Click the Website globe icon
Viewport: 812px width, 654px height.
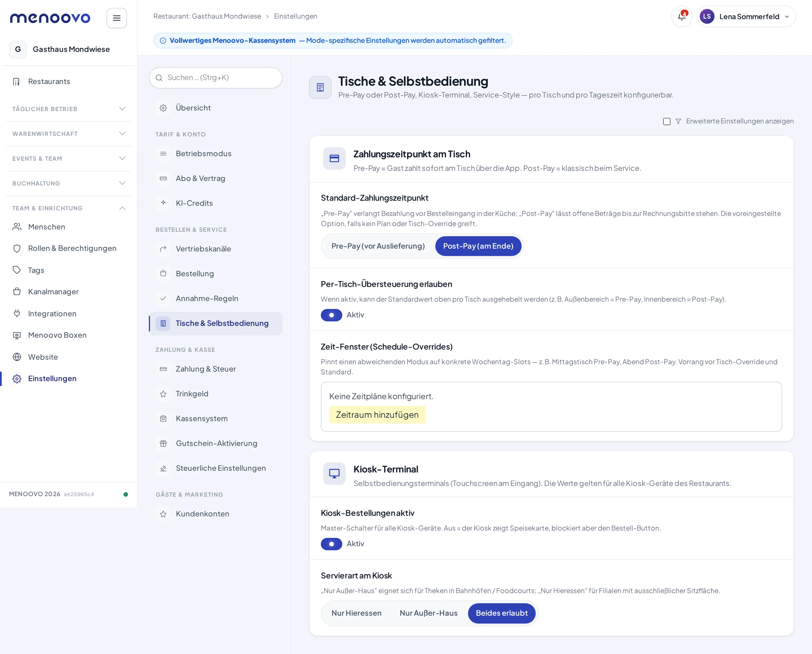pyautogui.click(x=17, y=357)
